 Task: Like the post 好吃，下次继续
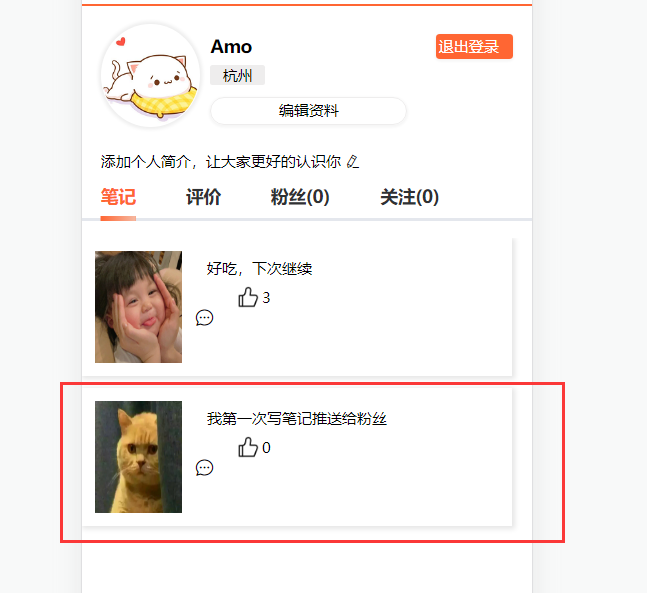click(248, 297)
